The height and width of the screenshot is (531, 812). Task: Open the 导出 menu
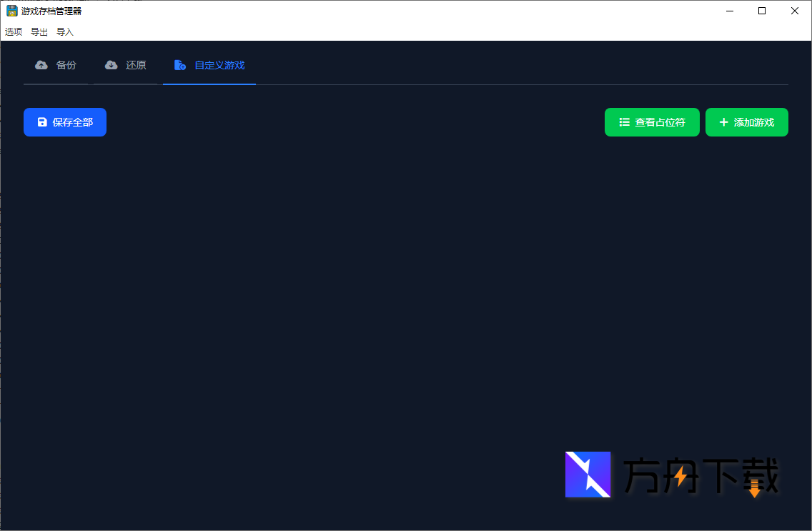click(39, 31)
